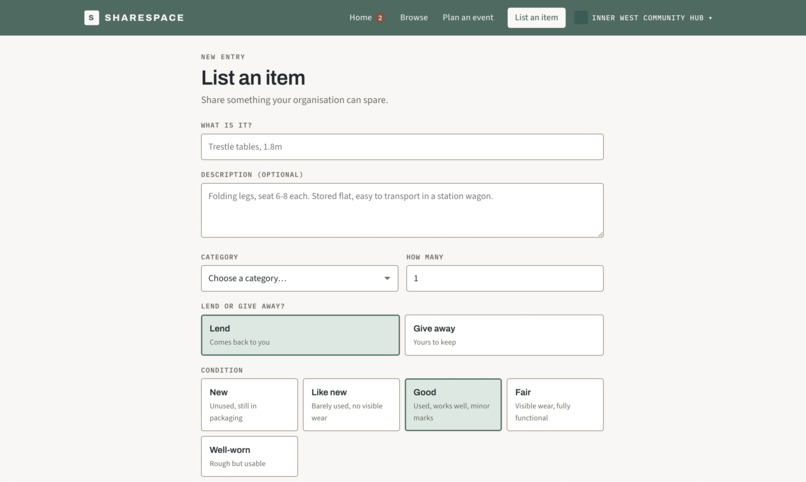Click the 'Share something your organisation can spare.' text
The image size is (806, 482).
click(295, 100)
